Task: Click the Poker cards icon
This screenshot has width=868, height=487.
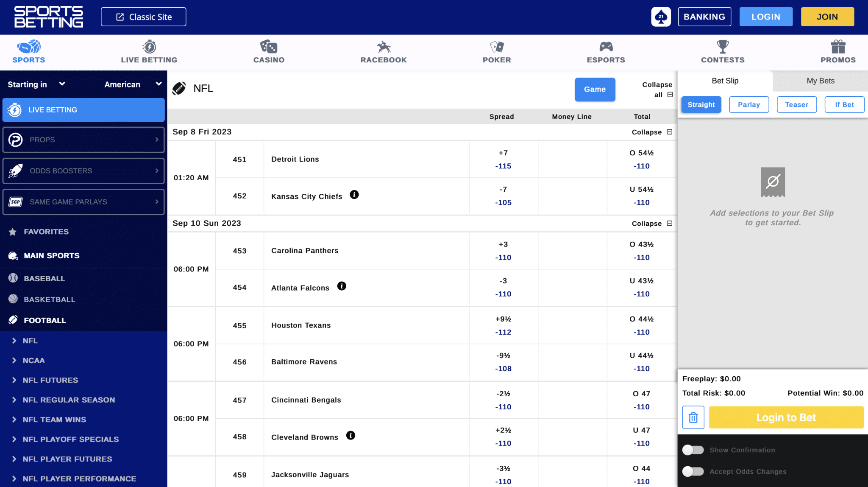Action: (x=496, y=47)
